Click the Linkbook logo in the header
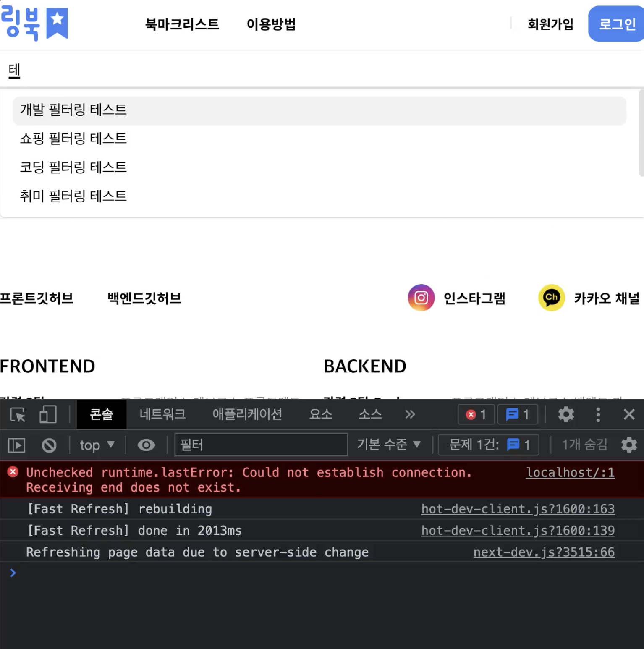 [34, 24]
